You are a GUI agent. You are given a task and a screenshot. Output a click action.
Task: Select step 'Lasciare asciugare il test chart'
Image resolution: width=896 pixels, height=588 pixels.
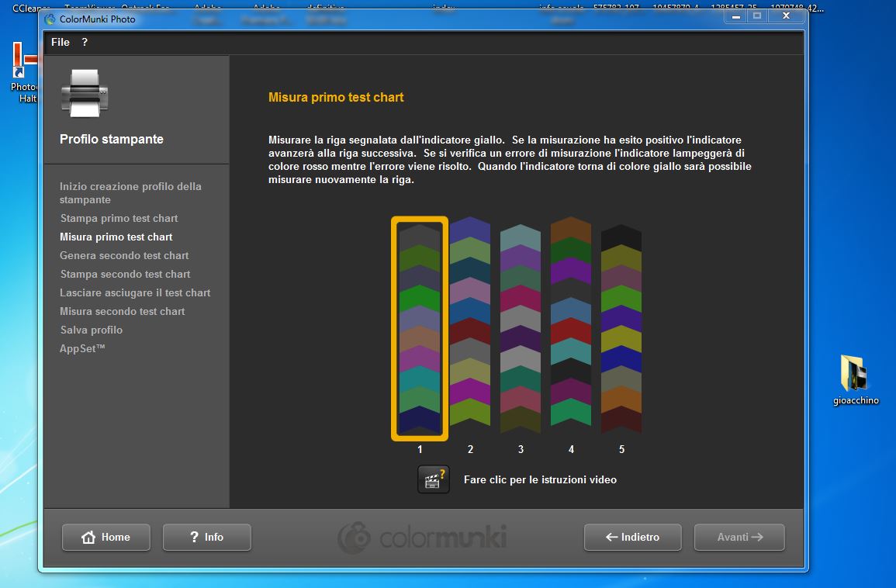pos(135,292)
